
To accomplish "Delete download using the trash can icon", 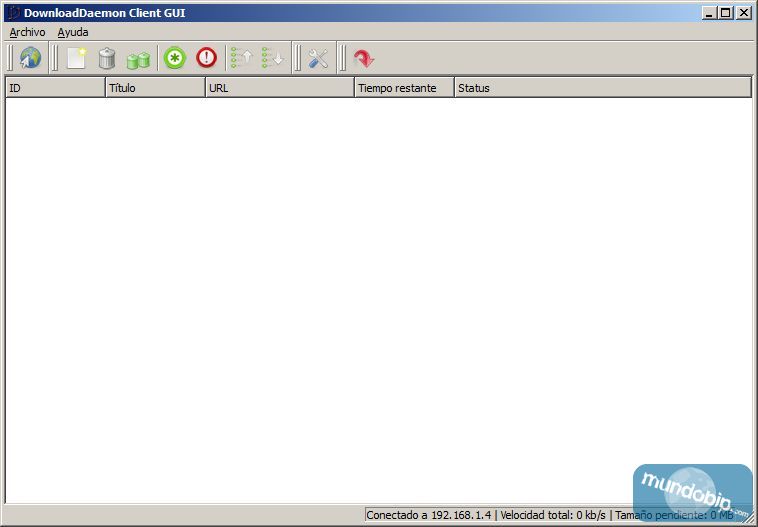I will pyautogui.click(x=107, y=58).
